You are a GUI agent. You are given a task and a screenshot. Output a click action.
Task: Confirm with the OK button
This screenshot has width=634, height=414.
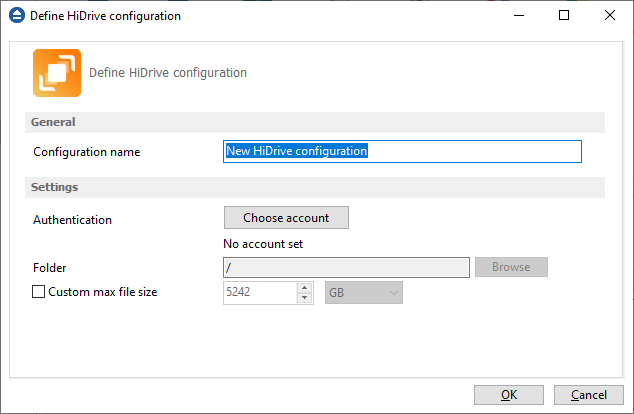click(x=509, y=395)
